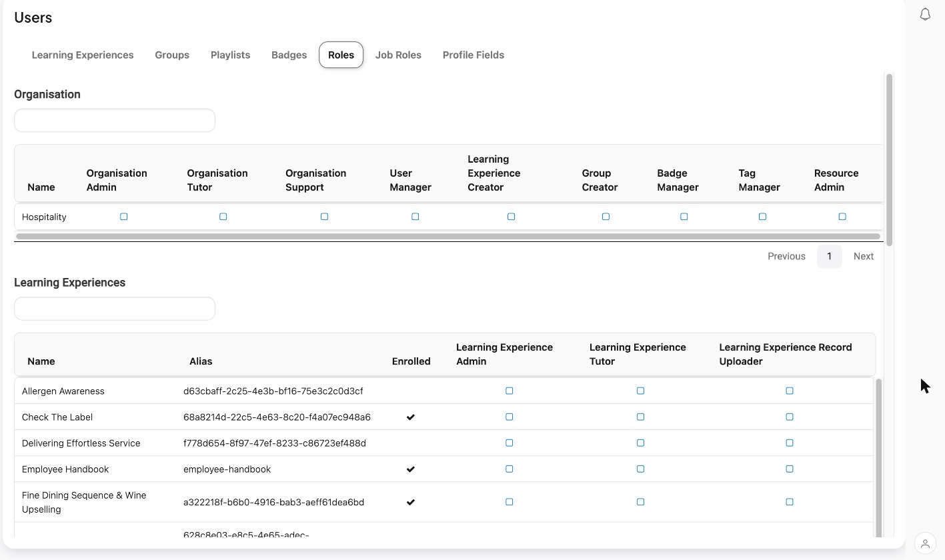The image size is (945, 560).
Task: Click the main panel vertical scrollbar
Action: (889, 160)
